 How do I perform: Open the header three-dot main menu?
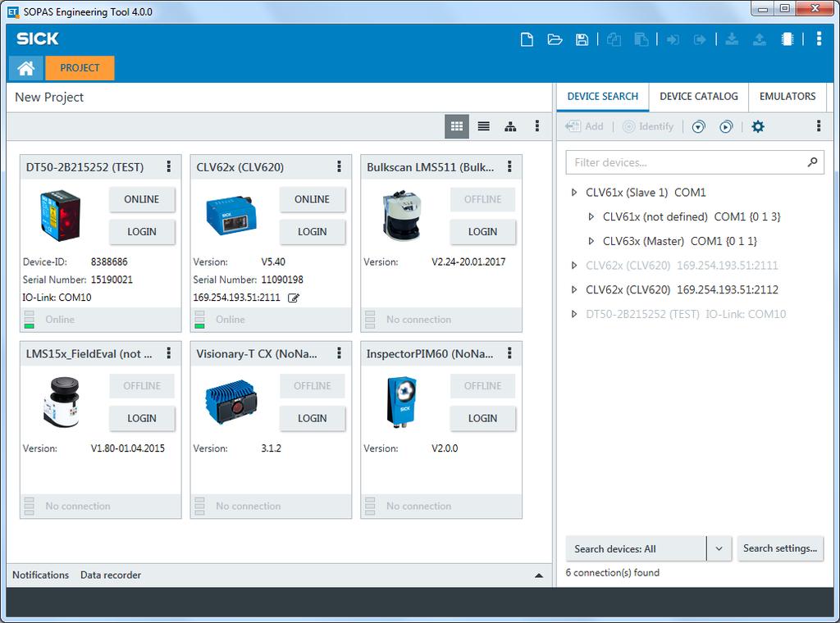[x=819, y=39]
